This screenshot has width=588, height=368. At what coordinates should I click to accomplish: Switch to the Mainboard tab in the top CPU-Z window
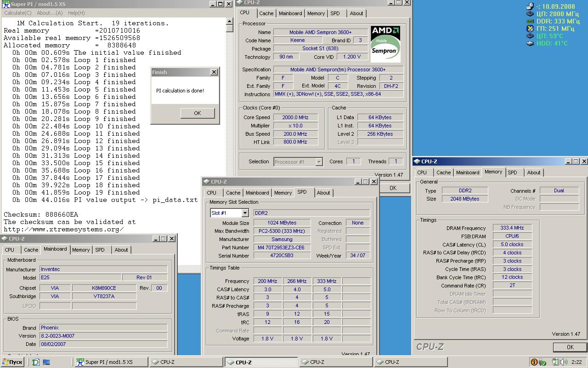(290, 13)
